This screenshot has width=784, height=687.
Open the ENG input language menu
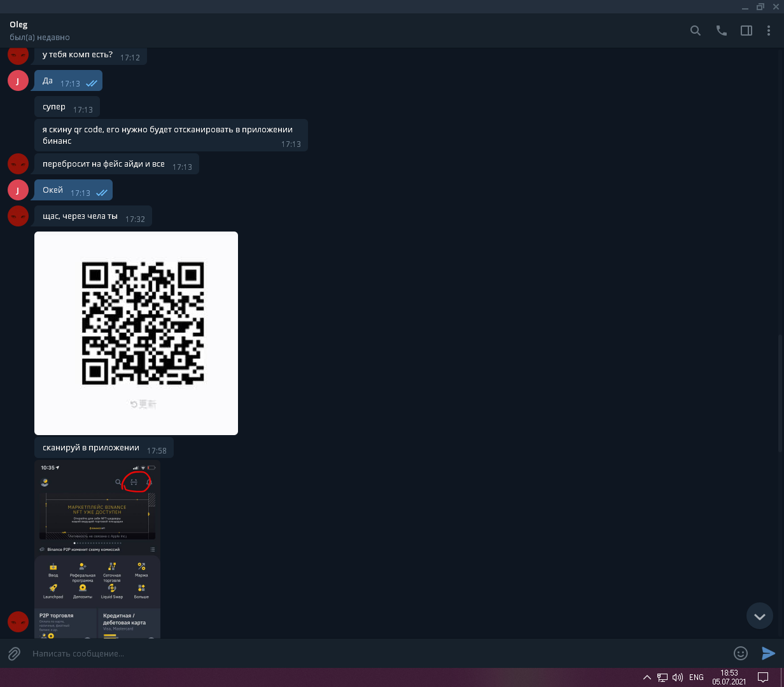click(696, 677)
